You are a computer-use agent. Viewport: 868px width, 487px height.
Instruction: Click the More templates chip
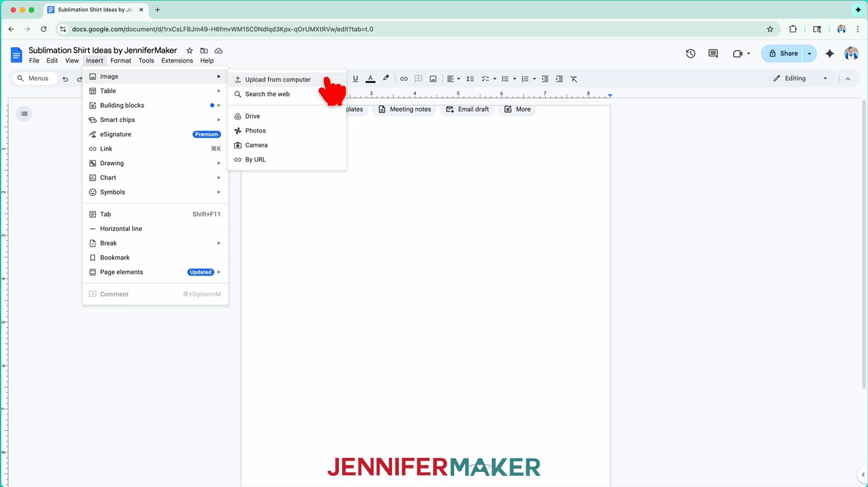[x=517, y=110]
